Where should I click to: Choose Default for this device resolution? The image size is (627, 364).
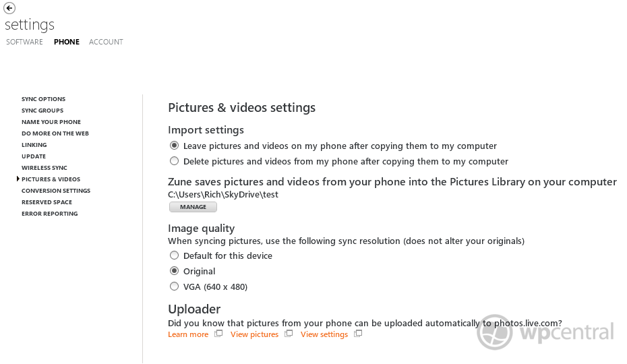[x=175, y=255]
